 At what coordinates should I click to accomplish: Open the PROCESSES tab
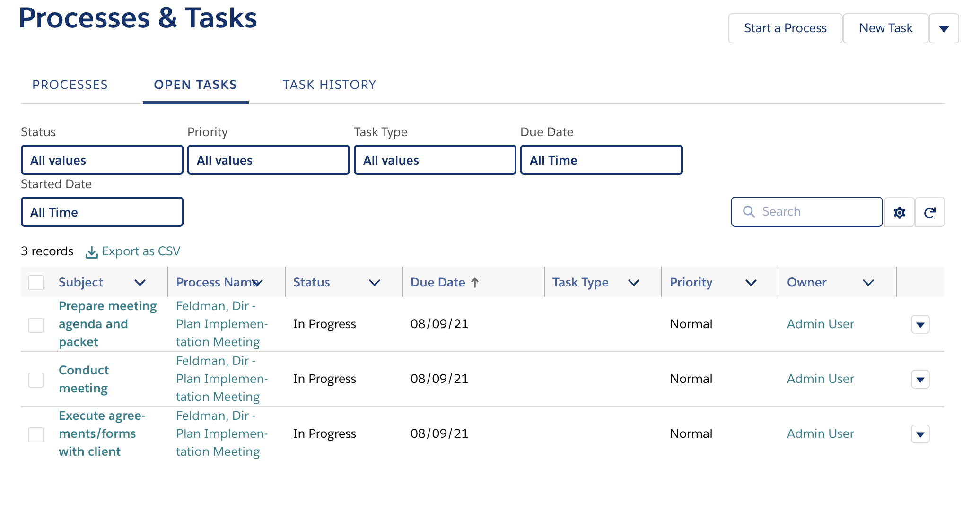[x=70, y=85]
